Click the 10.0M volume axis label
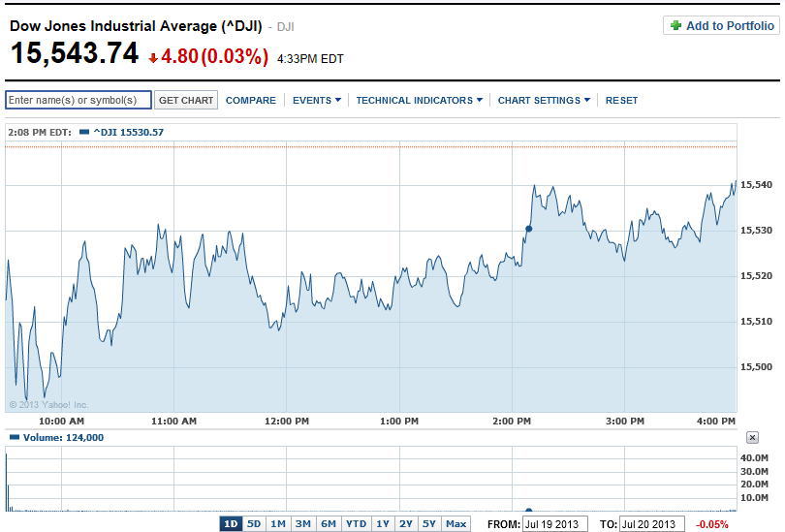 click(x=754, y=498)
